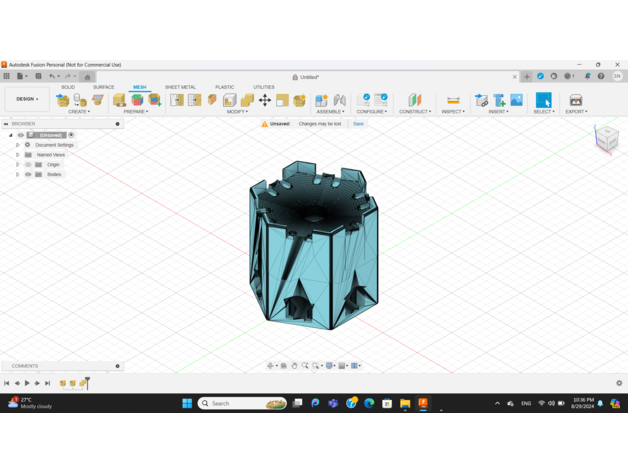628x472 pixels.
Task: Switch to the SHEET METAL tab
Action: (x=180, y=87)
